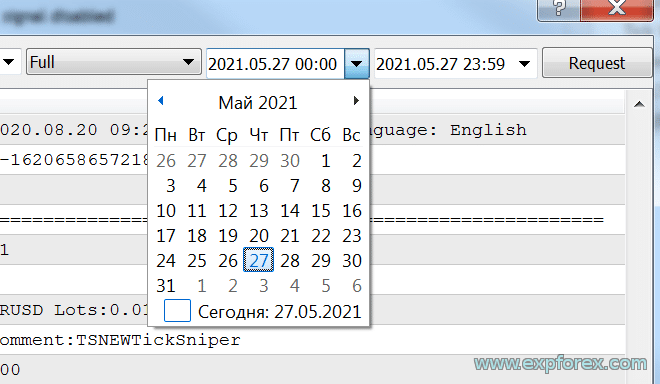Image resolution: width=660 pixels, height=384 pixels.
Task: Select May 14 in the calendar
Action: [x=290, y=211]
